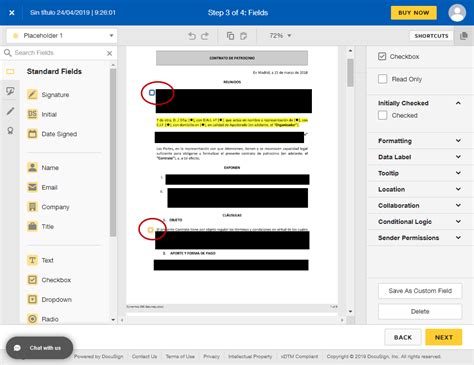The image size is (474, 365).
Task: Click the NEXT button
Action: (x=444, y=337)
